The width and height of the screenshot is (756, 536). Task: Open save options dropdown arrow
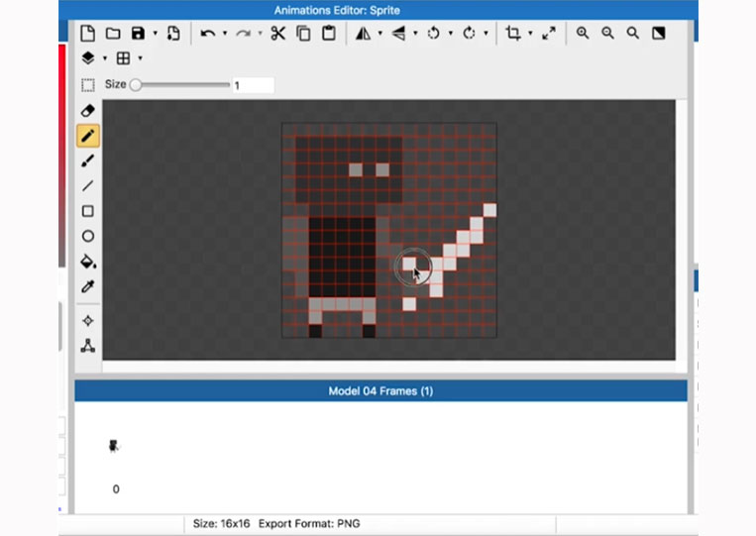point(156,34)
